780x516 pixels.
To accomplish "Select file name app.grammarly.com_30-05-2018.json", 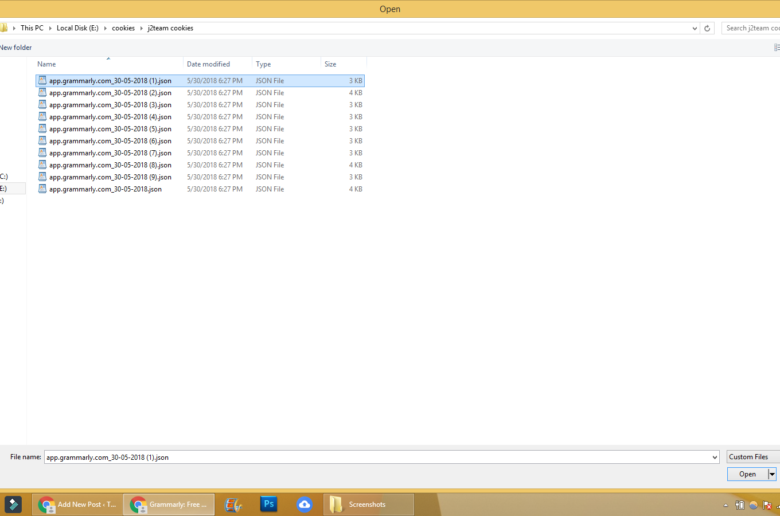I will (105, 189).
